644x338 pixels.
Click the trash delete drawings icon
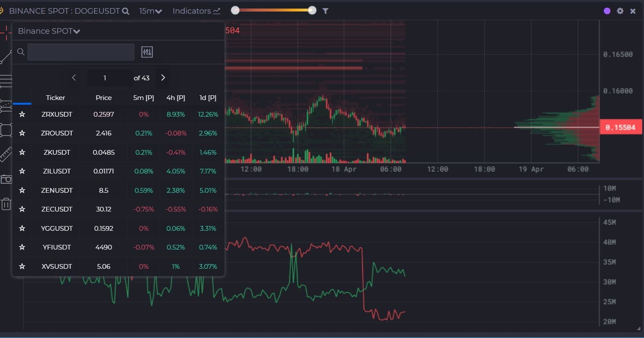pyautogui.click(x=6, y=204)
